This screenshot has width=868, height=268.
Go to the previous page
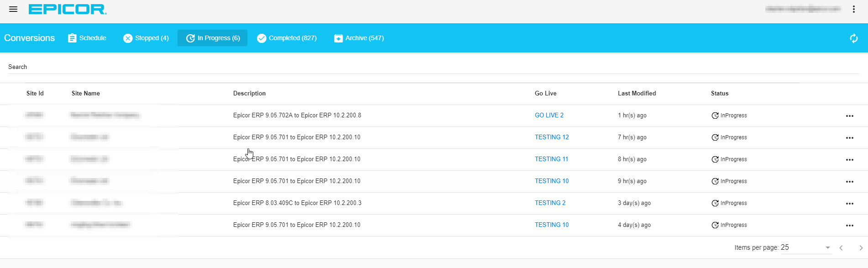[x=841, y=248]
